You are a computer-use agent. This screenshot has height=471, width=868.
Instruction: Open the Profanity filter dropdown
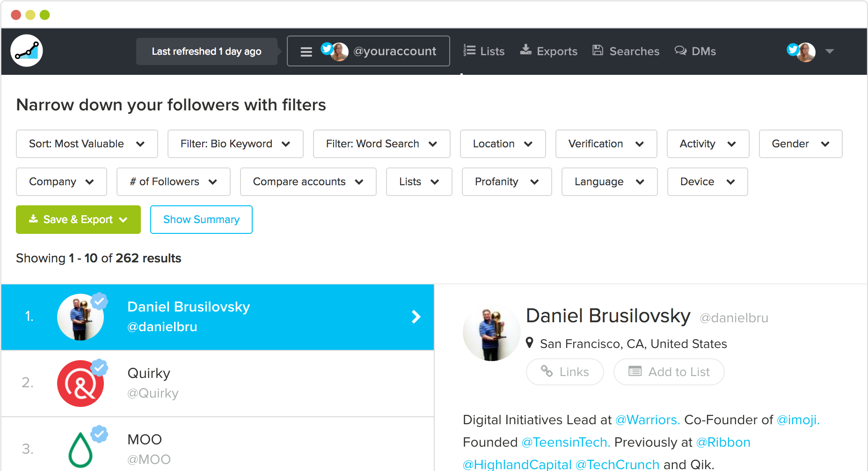tap(506, 182)
